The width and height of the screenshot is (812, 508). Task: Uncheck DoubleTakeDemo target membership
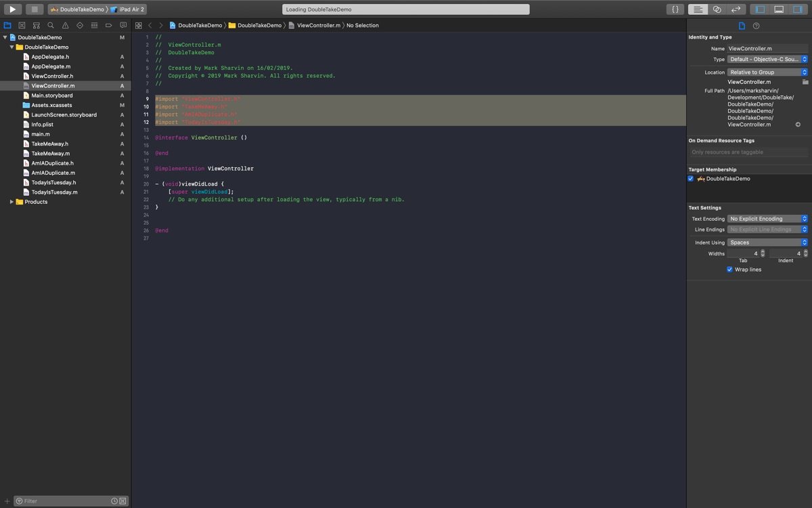point(691,179)
